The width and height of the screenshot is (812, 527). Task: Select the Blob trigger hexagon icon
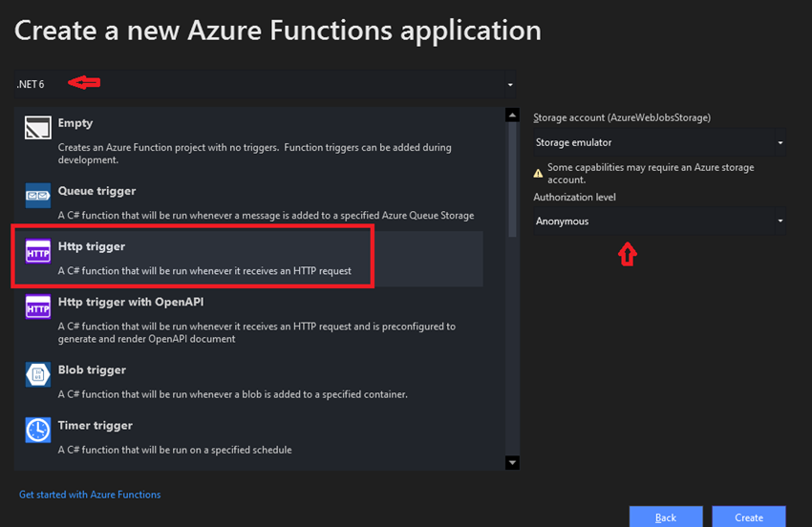click(x=38, y=374)
